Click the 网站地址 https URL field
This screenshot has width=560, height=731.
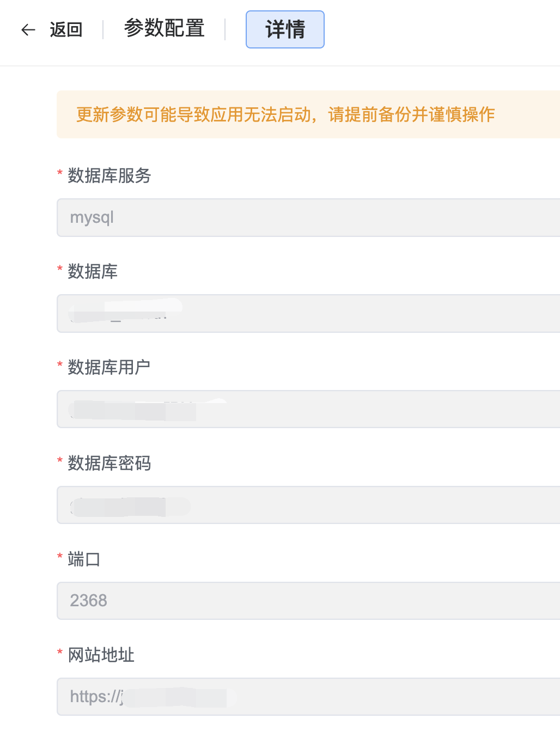(308, 697)
